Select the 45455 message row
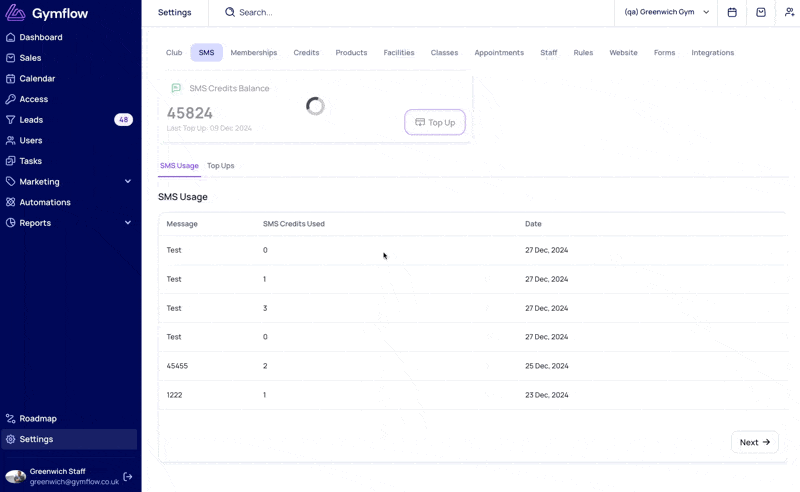800x492 pixels. click(x=472, y=366)
